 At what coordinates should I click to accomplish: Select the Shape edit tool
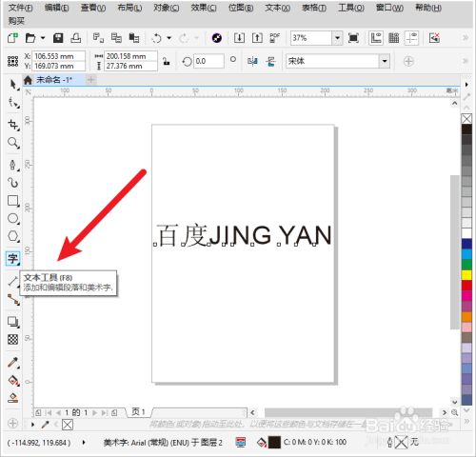coord(13,103)
